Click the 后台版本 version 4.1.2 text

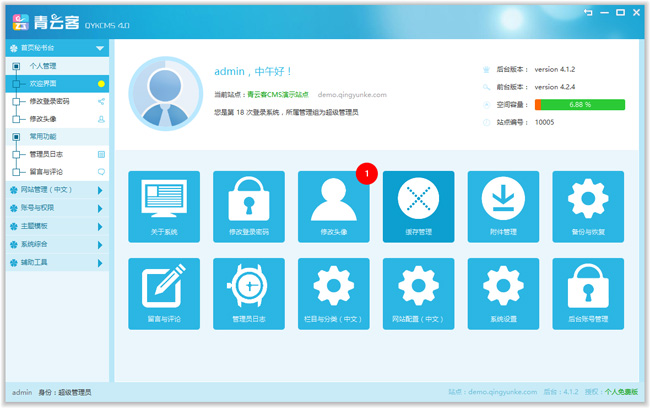555,69
